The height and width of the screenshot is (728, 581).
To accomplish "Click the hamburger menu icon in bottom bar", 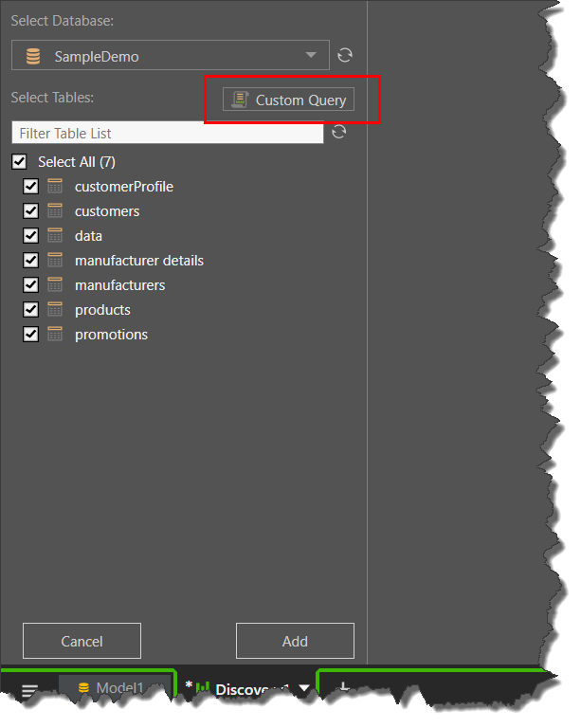I will pyautogui.click(x=30, y=691).
